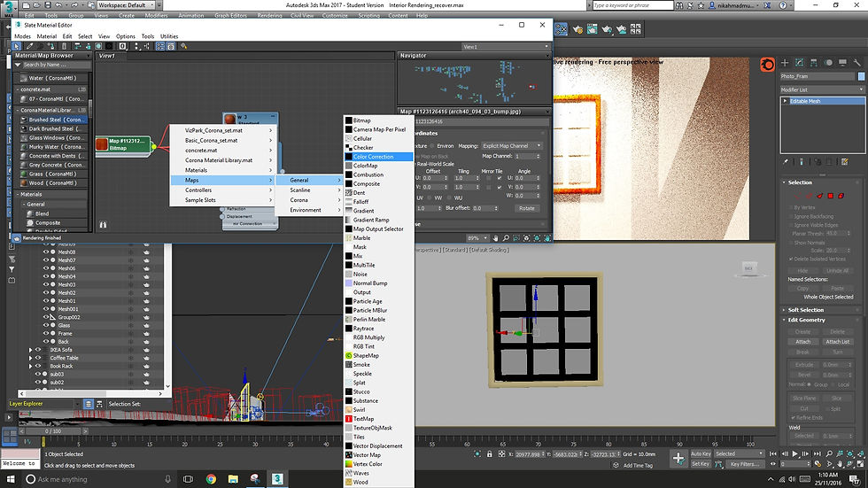Click the Pan hand icon in Slate view controls
This screenshot has height=488, width=868.
(x=495, y=238)
